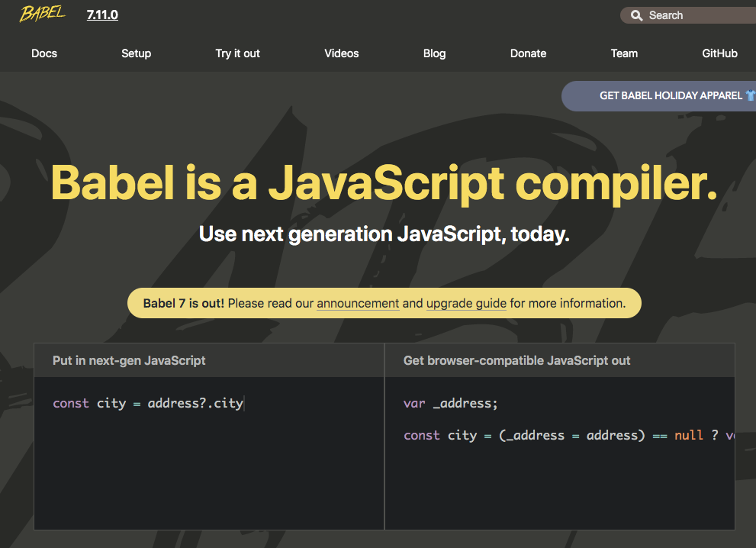Image resolution: width=756 pixels, height=548 pixels.
Task: Open the Docs menu item
Action: (44, 53)
